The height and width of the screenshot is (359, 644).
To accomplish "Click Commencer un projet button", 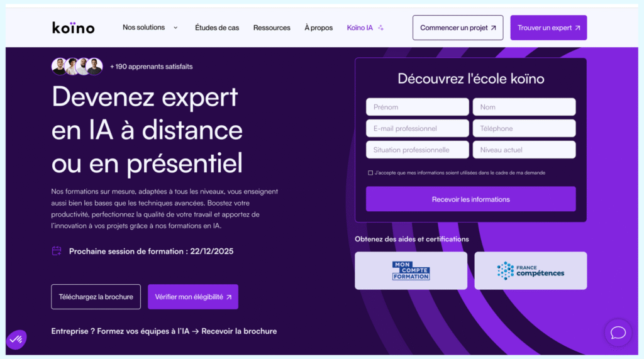I will tap(458, 28).
